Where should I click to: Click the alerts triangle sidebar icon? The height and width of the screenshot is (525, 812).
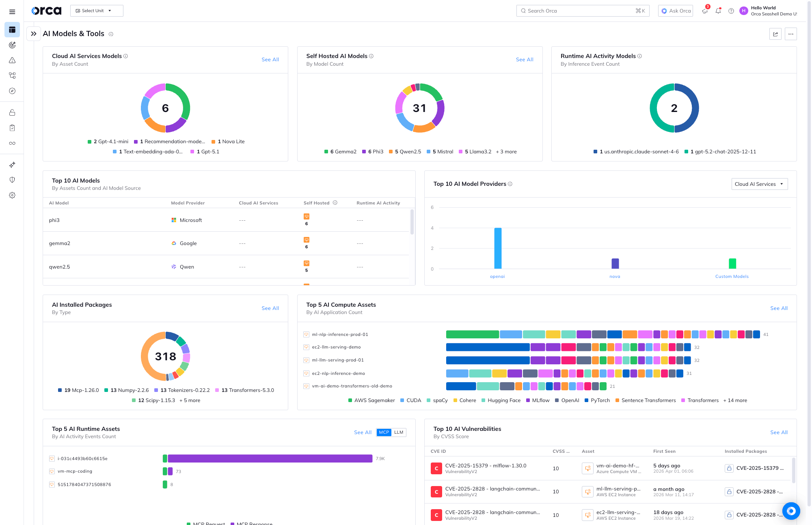point(12,60)
